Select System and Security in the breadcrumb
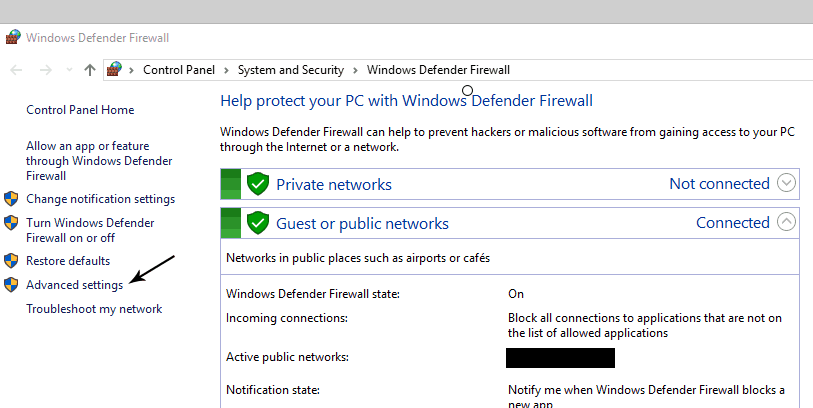Screen dimensions: 813x408 pyautogui.click(x=291, y=70)
